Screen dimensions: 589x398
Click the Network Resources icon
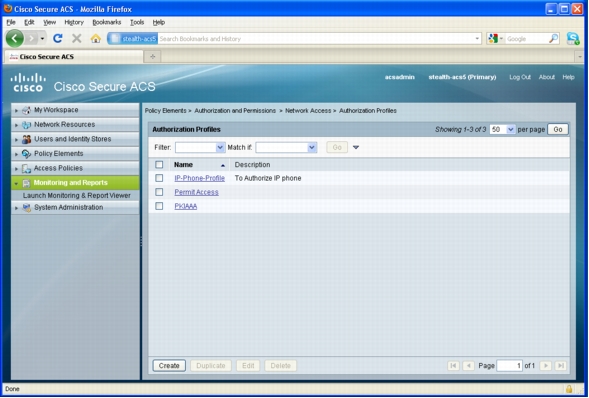(x=26, y=125)
